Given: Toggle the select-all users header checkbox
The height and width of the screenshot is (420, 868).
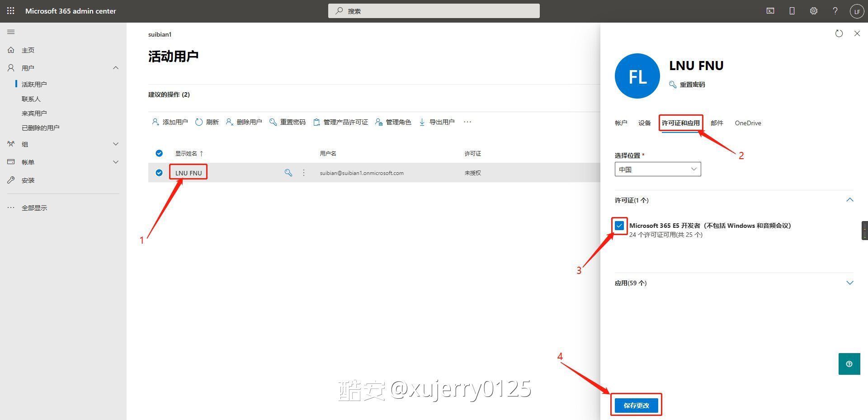Looking at the screenshot, I should (159, 153).
